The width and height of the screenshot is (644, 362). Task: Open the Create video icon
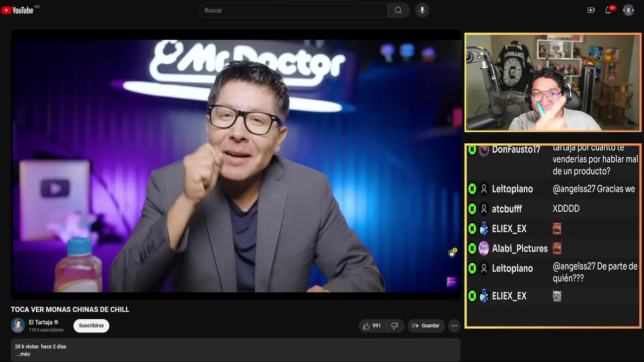[x=591, y=10]
